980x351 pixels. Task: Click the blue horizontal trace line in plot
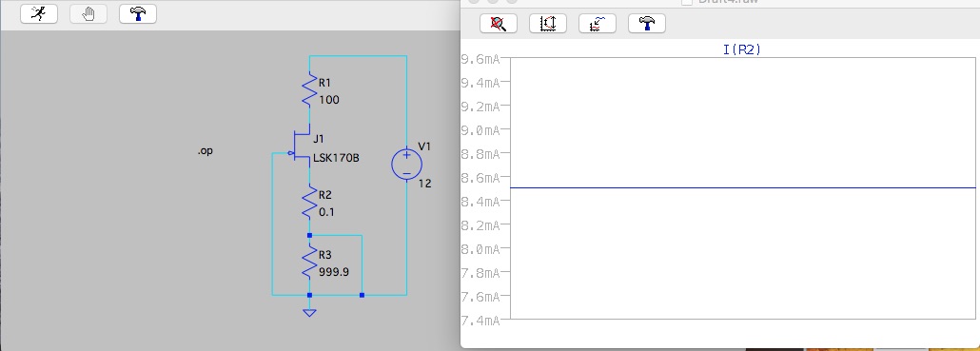[743, 187]
